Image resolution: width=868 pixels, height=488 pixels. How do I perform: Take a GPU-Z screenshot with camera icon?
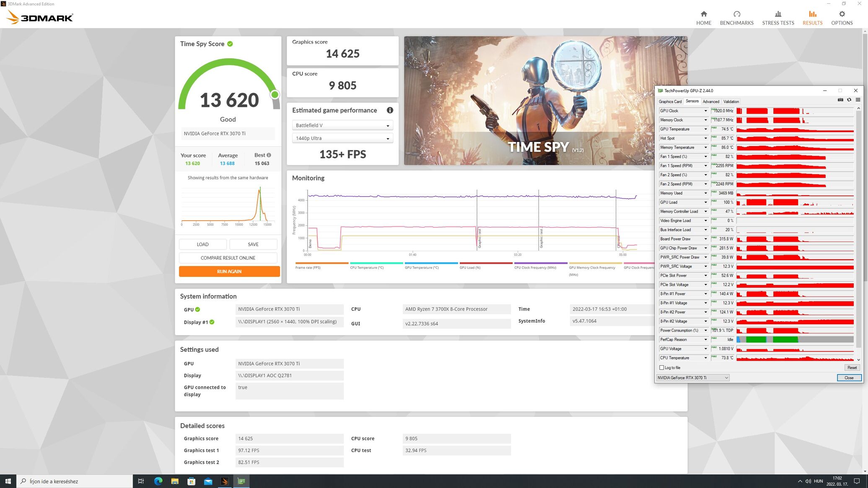[x=840, y=100]
